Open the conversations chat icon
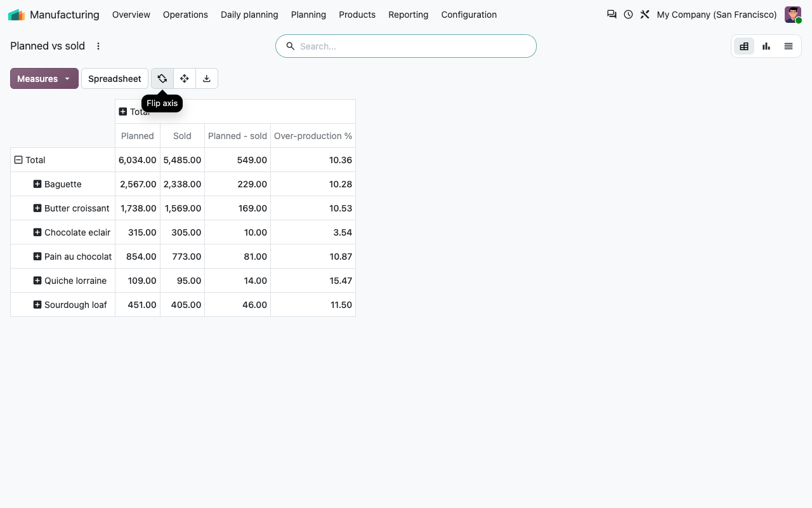This screenshot has height=508, width=812. (612, 15)
